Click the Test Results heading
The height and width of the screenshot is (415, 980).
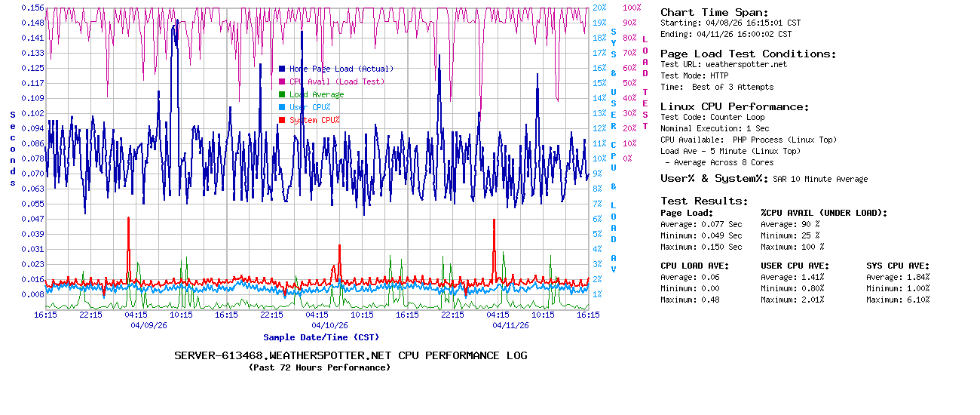pyautogui.click(x=704, y=201)
